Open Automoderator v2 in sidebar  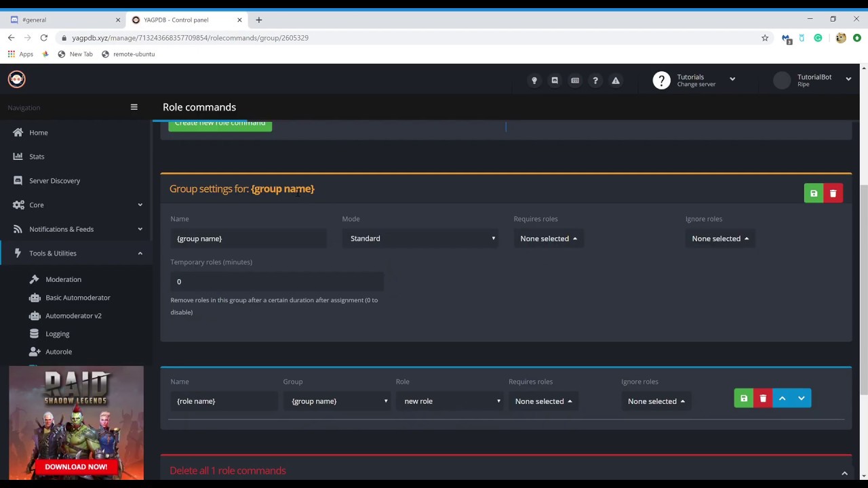(x=73, y=316)
